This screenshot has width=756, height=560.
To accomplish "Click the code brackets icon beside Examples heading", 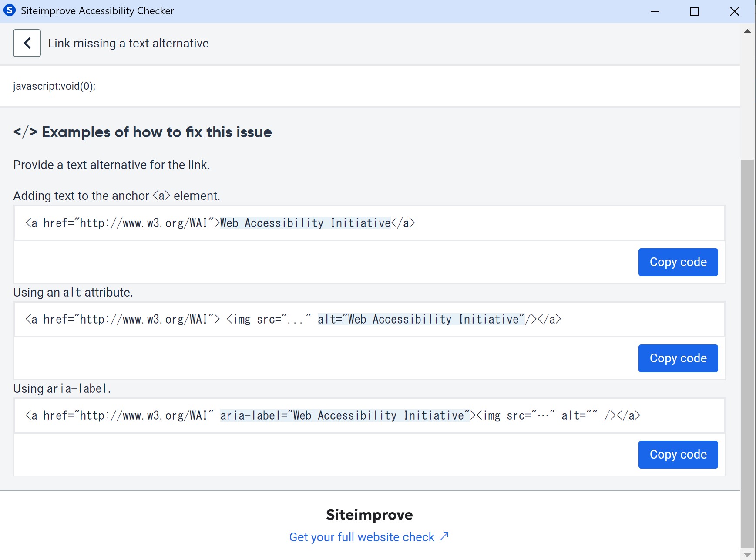I will (x=25, y=132).
